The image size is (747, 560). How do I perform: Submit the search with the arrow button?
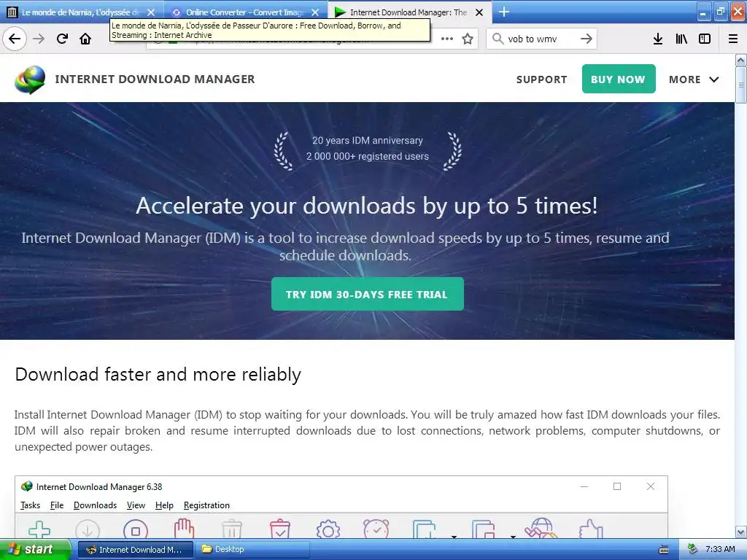pyautogui.click(x=587, y=39)
